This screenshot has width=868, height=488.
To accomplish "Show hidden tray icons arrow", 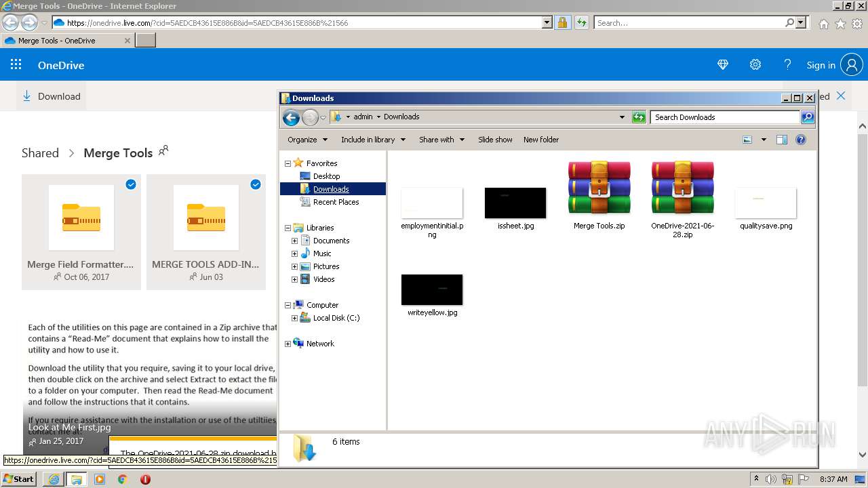I will click(x=756, y=479).
